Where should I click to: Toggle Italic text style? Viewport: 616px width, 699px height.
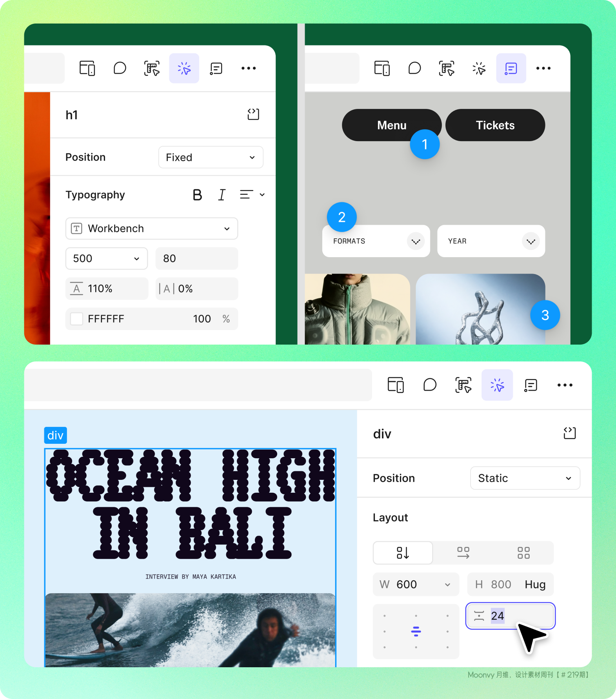[x=222, y=195]
